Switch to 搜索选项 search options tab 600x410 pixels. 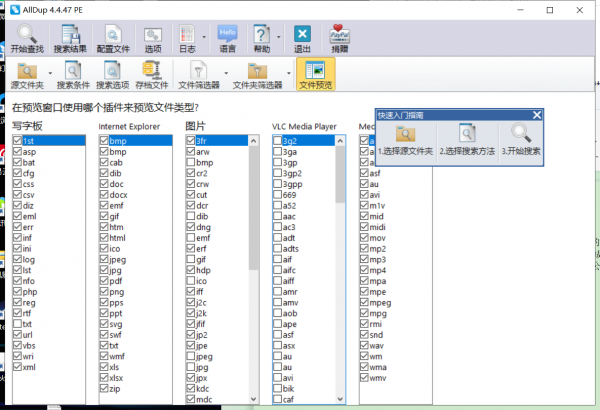(112, 75)
